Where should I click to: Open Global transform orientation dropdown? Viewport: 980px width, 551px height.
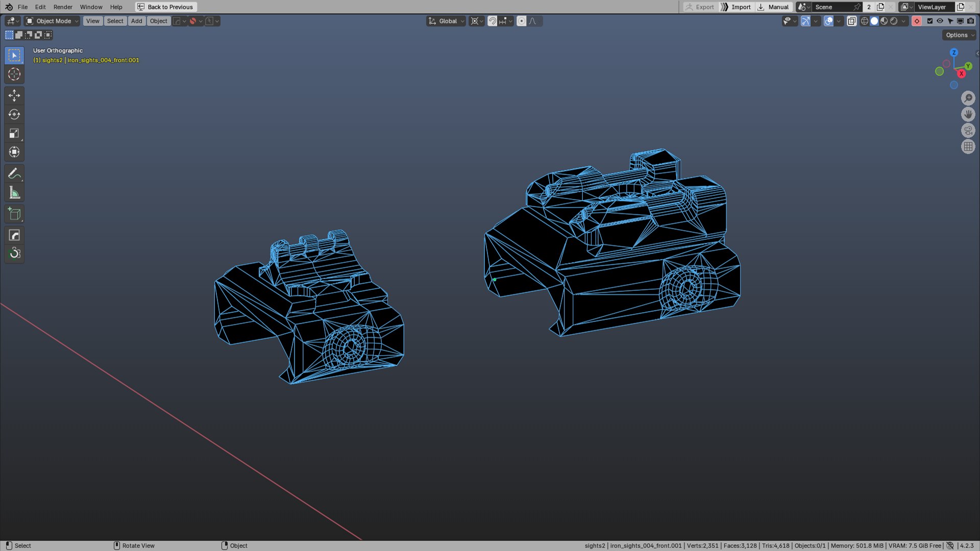tap(447, 21)
